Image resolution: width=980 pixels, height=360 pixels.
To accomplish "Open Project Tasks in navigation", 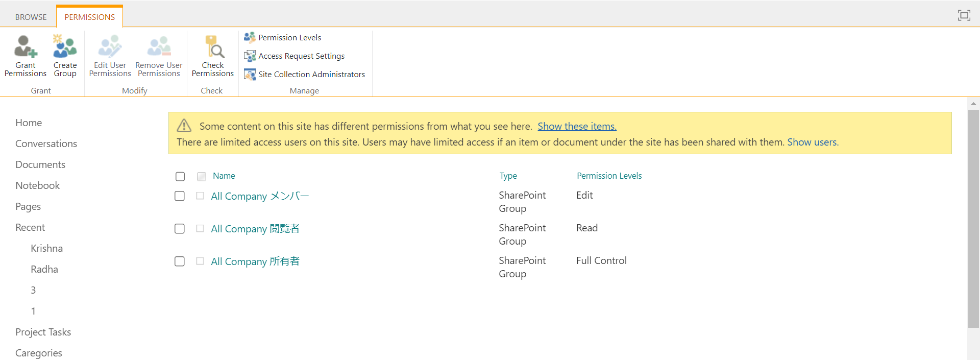I will pyautogui.click(x=43, y=332).
